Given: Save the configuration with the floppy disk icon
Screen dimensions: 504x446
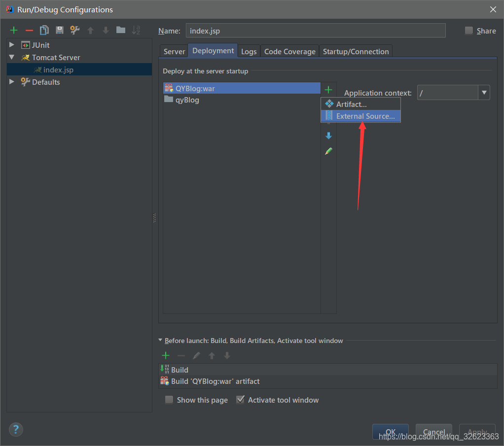Looking at the screenshot, I should click(x=60, y=30).
